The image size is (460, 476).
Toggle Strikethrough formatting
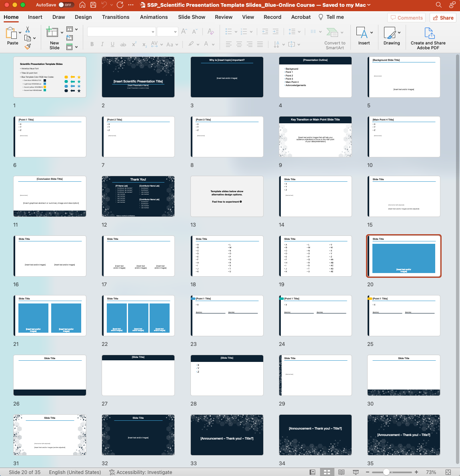[123, 44]
